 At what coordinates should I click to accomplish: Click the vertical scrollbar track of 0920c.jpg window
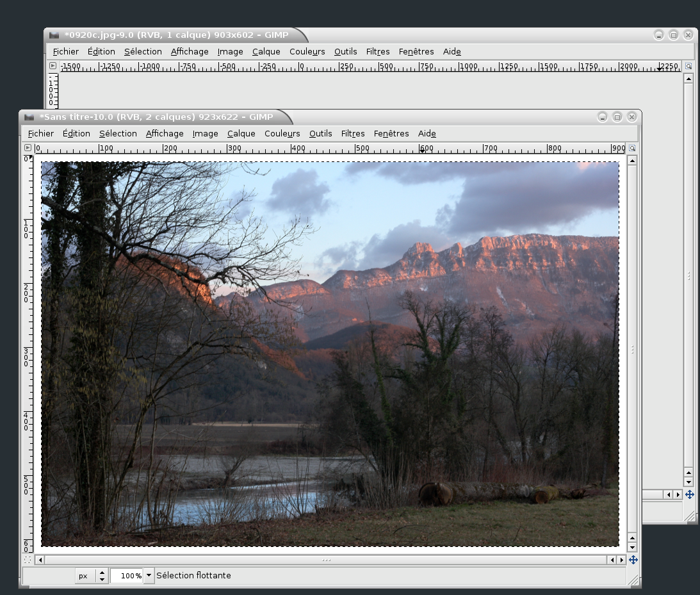click(688, 275)
